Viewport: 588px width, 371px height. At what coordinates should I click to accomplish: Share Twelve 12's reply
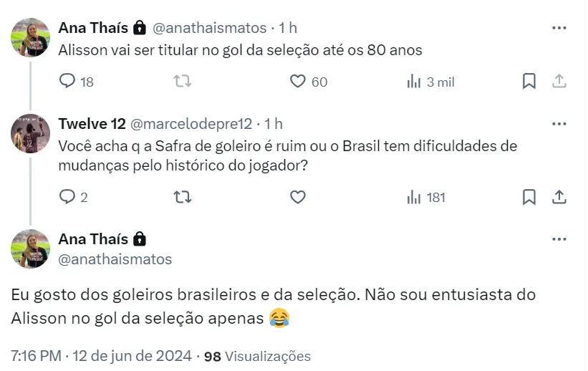559,197
